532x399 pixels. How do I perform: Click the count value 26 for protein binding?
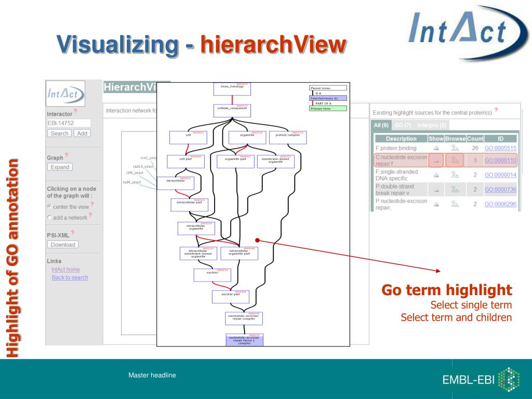pos(475,148)
